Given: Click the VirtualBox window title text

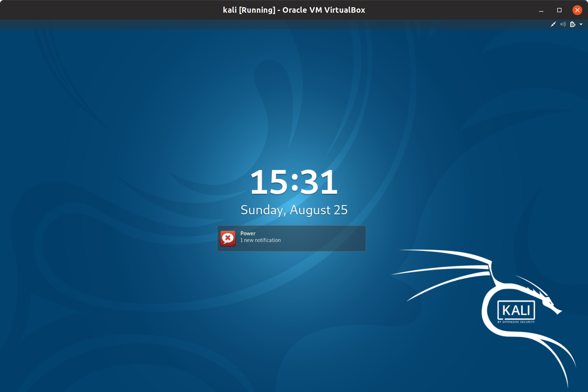Looking at the screenshot, I should click(x=294, y=10).
